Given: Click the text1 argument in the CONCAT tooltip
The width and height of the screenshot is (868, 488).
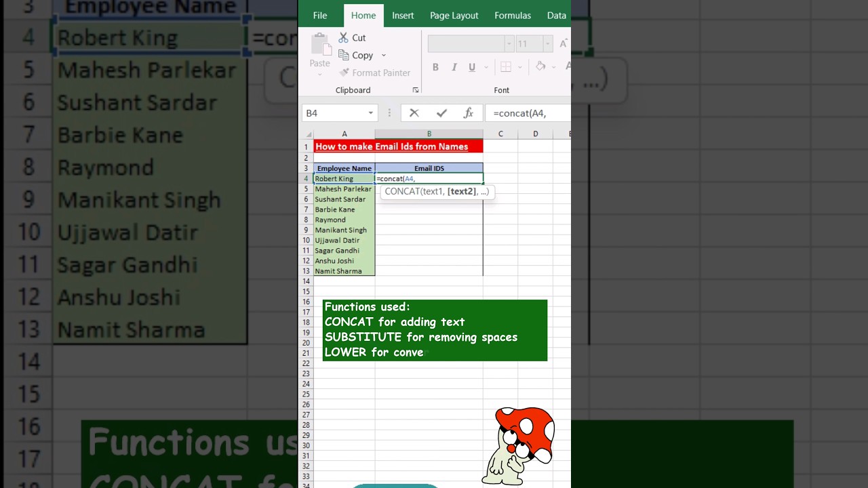Looking at the screenshot, I should click(x=433, y=192).
